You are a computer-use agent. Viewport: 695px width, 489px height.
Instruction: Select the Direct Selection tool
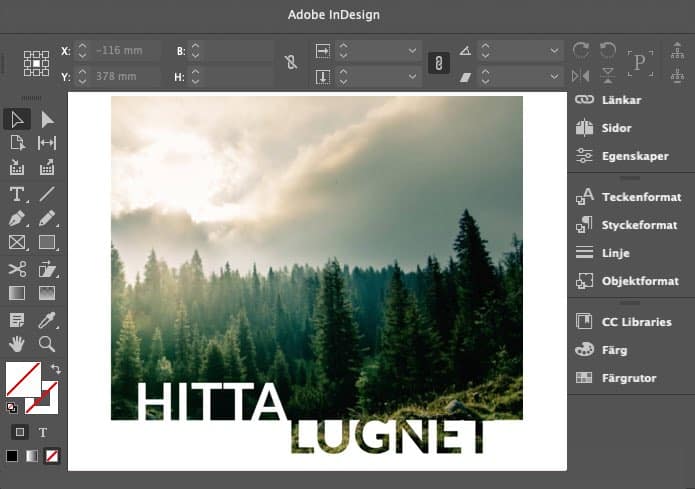pos(47,119)
